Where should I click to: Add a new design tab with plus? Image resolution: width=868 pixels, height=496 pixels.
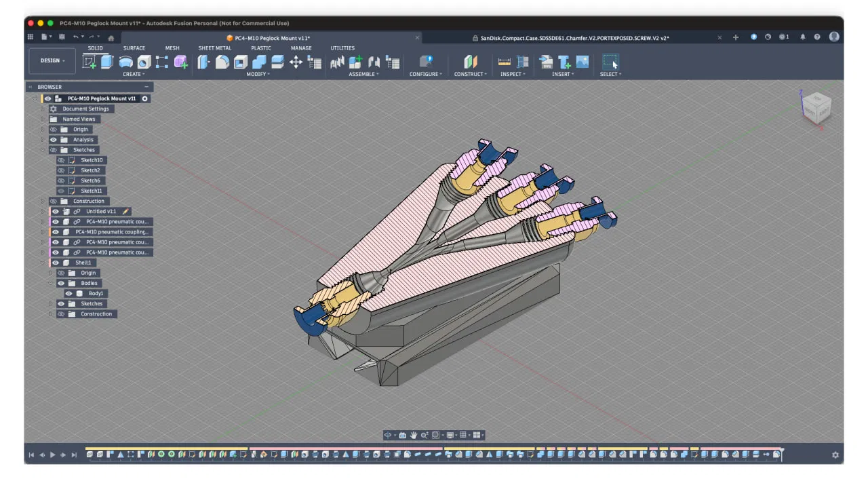point(736,37)
